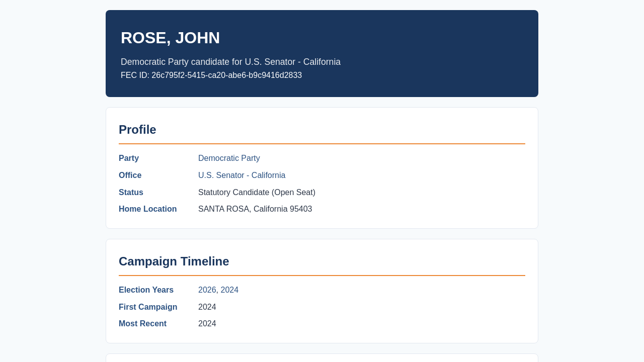Open the 2024 election year link
Viewport: 644px width, 362px height.
click(x=229, y=290)
